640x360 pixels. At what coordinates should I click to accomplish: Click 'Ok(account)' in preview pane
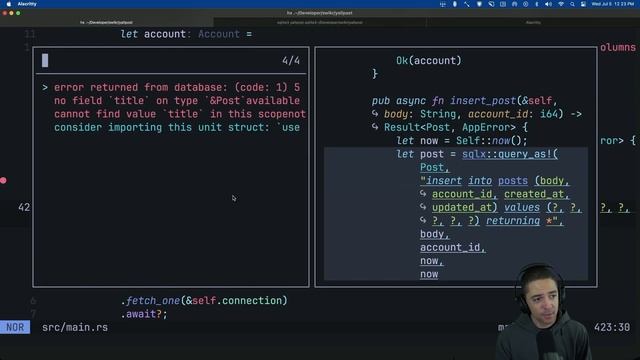429,61
